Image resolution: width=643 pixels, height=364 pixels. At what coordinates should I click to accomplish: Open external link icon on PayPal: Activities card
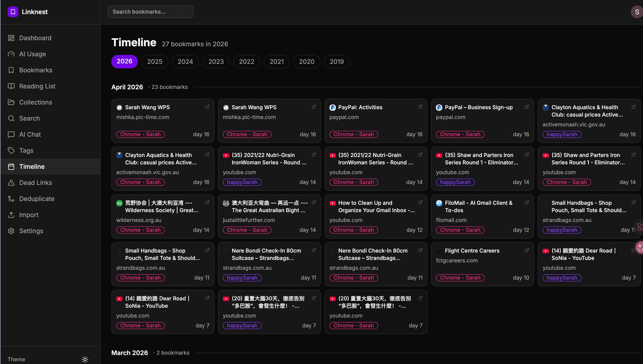click(x=420, y=107)
